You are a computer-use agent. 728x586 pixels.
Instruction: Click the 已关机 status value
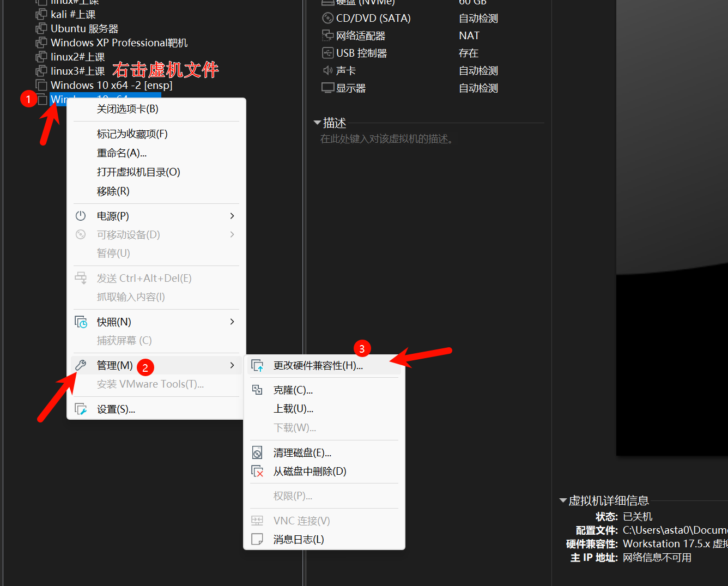tap(638, 516)
